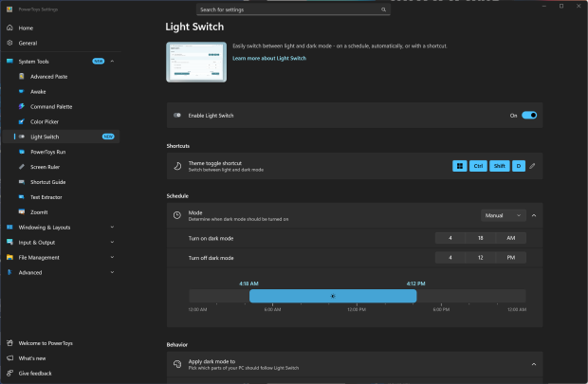Focus the Search for settings box
The image size is (588, 384).
point(293,9)
